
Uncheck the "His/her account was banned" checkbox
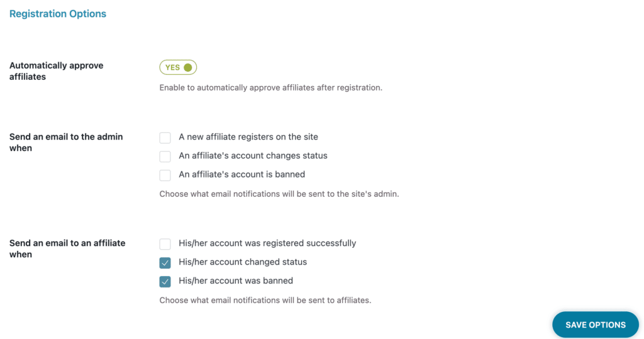pyautogui.click(x=165, y=282)
